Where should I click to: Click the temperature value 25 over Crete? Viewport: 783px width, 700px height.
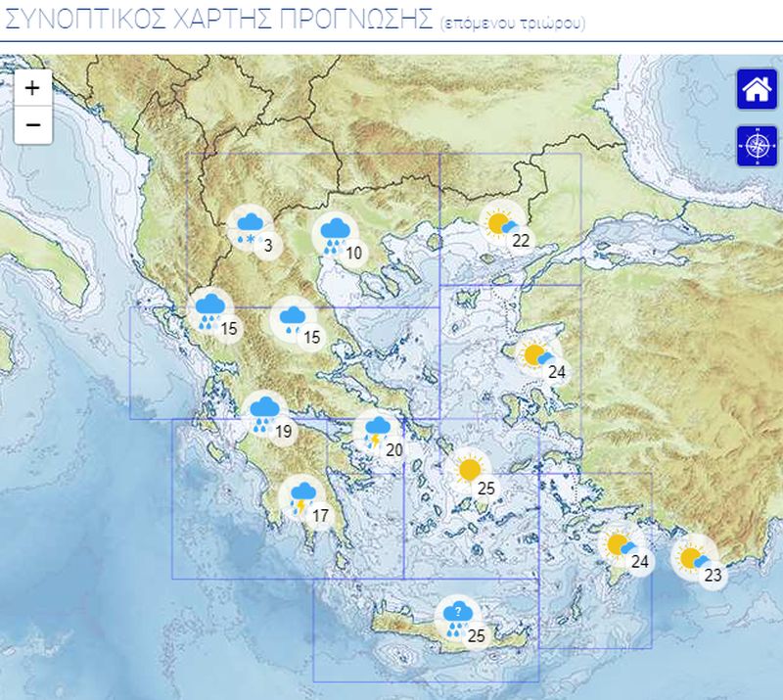point(477,635)
